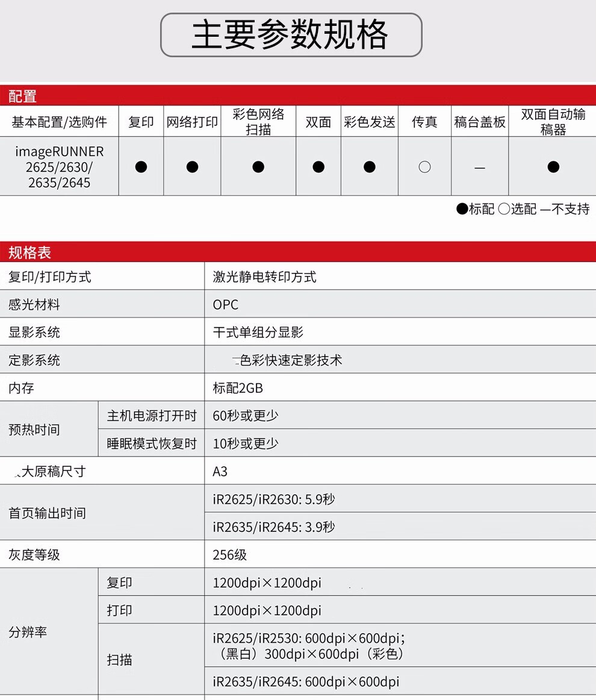This screenshot has height=700, width=596.
Task: Click the hollow circle under 传真 column
Action: click(424, 167)
